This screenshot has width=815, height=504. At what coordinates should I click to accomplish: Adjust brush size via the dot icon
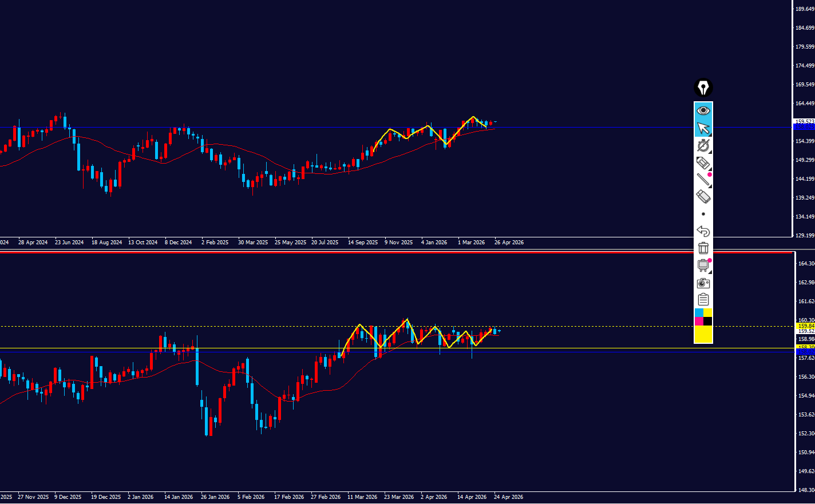[x=703, y=214]
